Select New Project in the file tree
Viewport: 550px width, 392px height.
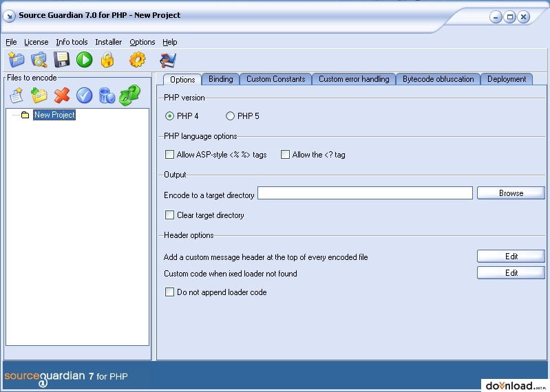click(x=54, y=115)
